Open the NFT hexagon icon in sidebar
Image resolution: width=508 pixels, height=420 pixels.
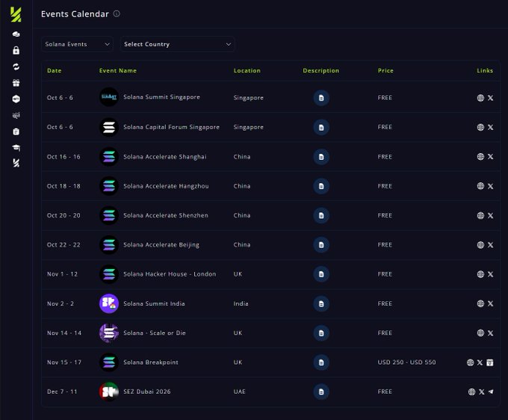[x=16, y=99]
